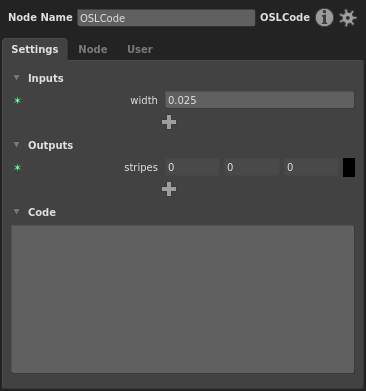The height and width of the screenshot is (391, 366).
Task: Switch to the User tab
Action: point(140,49)
